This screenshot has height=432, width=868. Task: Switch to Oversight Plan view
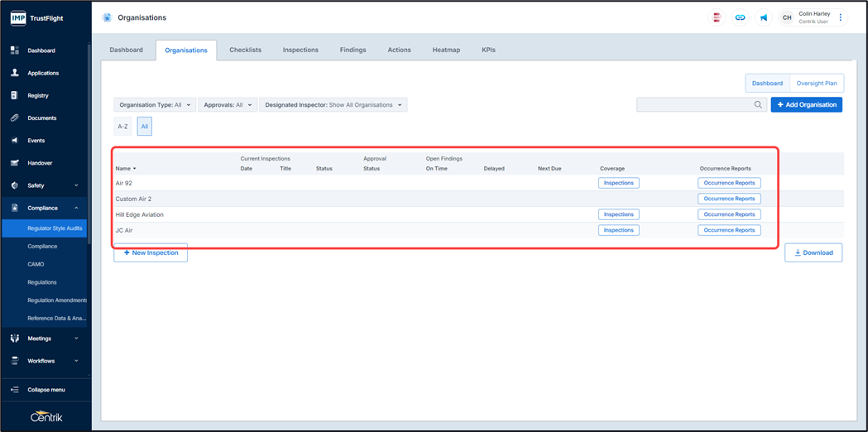(816, 84)
